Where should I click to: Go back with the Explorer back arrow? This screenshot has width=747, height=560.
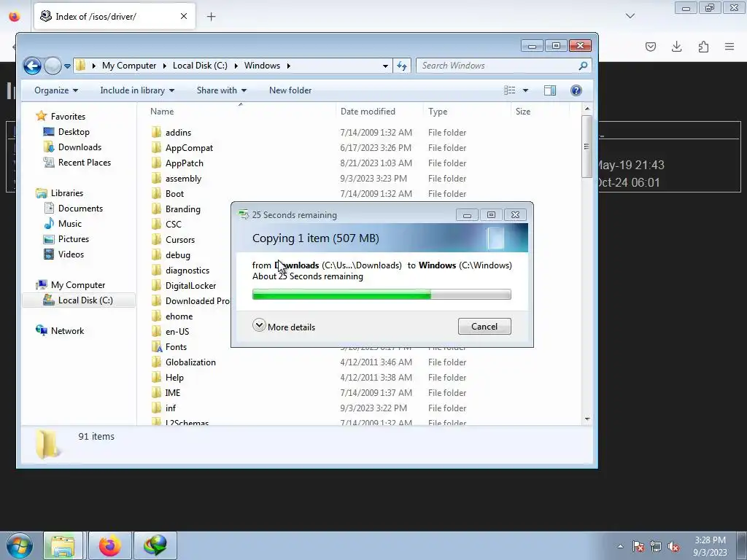click(x=32, y=66)
